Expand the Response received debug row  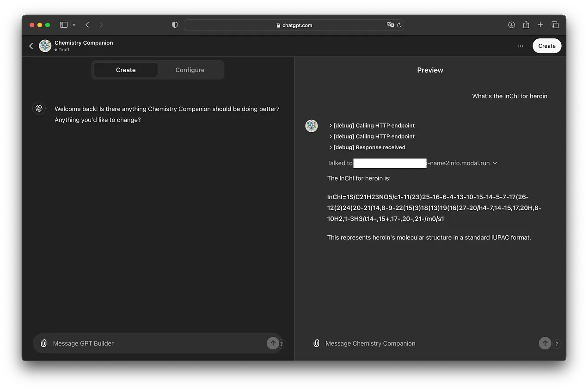coord(367,147)
